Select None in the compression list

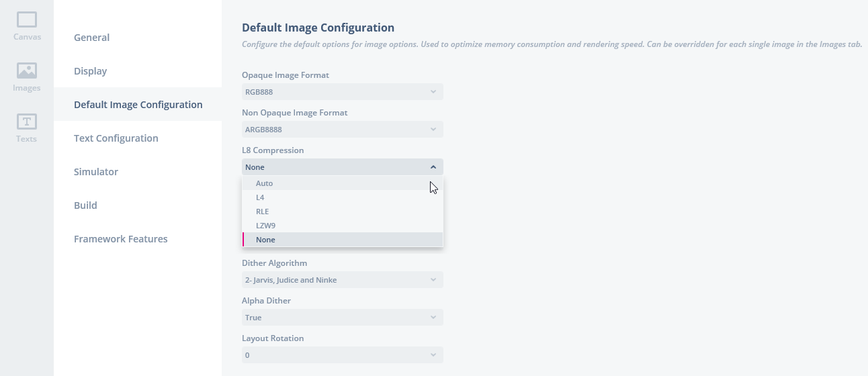[x=265, y=240]
